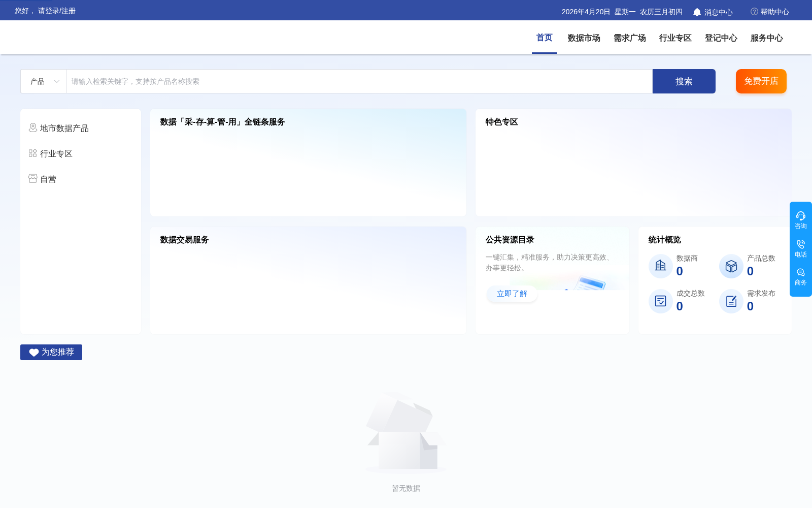Click the date text 2026年4月20日
The width and height of the screenshot is (812, 508).
tap(586, 12)
